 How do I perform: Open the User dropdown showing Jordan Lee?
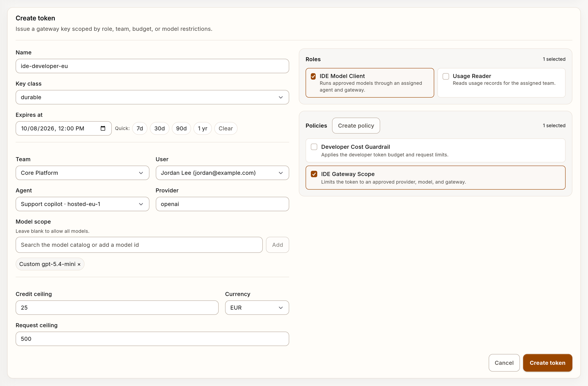point(222,173)
